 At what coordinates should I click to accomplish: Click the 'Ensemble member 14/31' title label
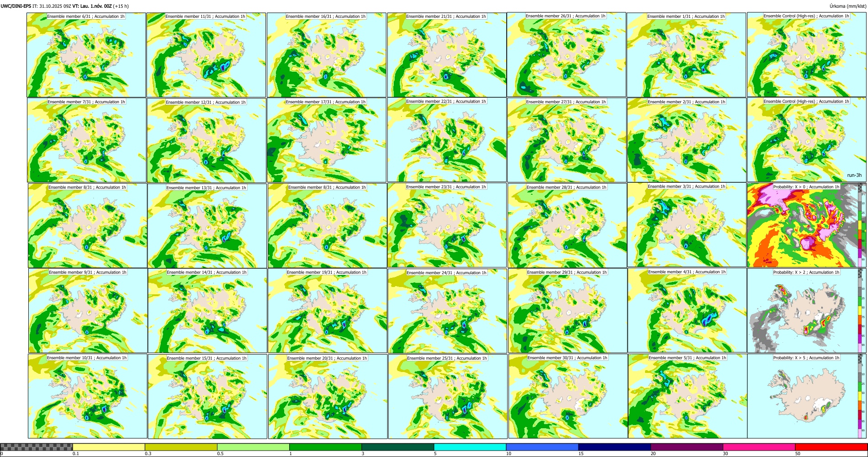click(x=206, y=272)
